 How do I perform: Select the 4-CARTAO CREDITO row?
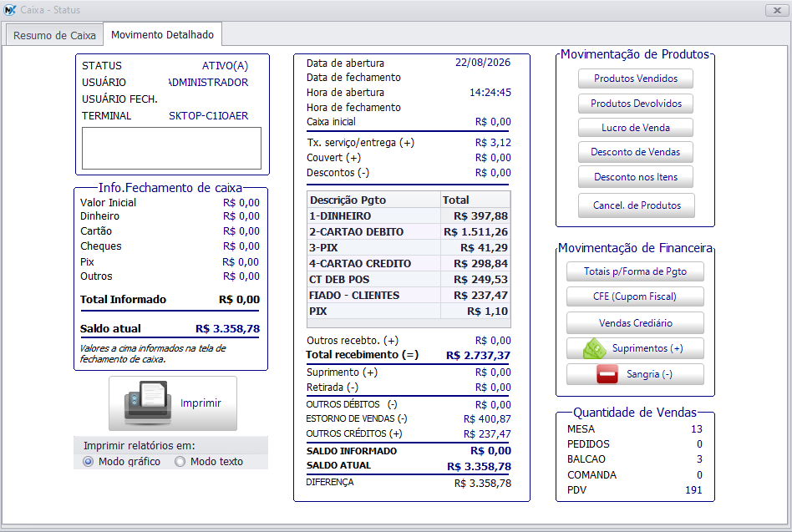[409, 263]
